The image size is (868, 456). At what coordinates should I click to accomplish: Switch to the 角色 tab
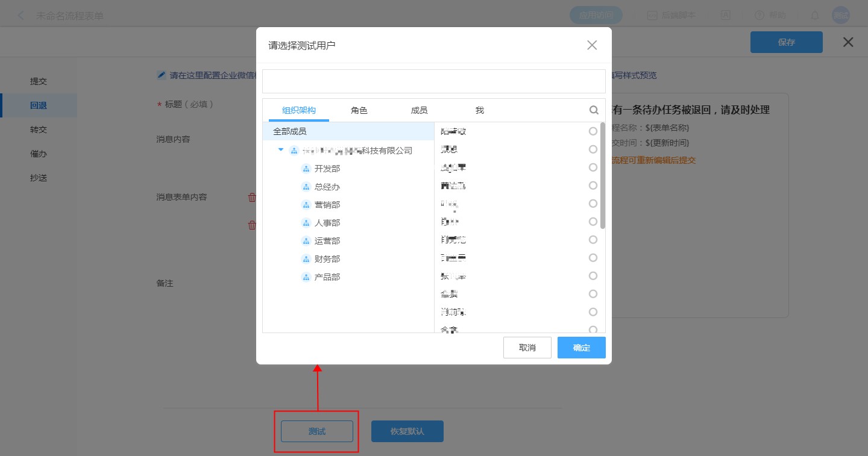pos(359,110)
